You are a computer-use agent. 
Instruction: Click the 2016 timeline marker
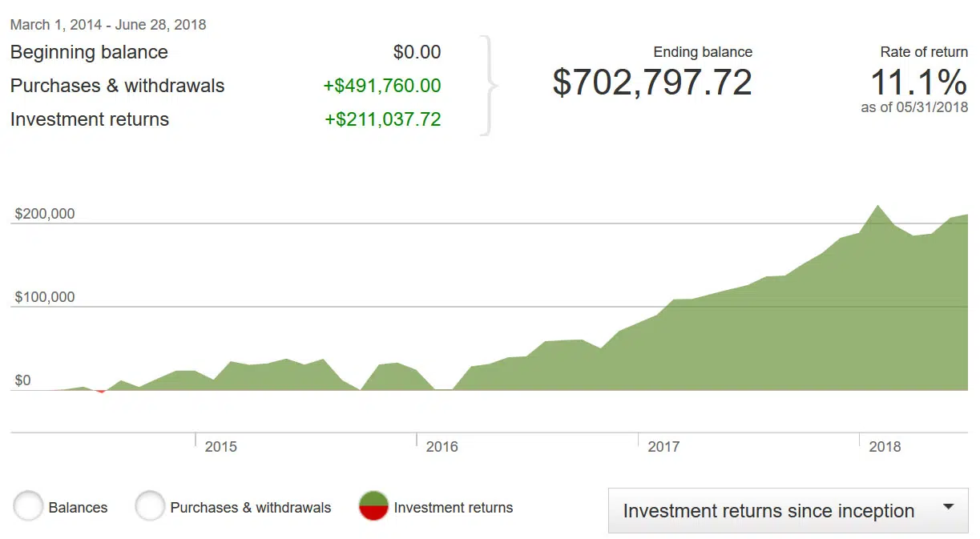[x=442, y=446]
